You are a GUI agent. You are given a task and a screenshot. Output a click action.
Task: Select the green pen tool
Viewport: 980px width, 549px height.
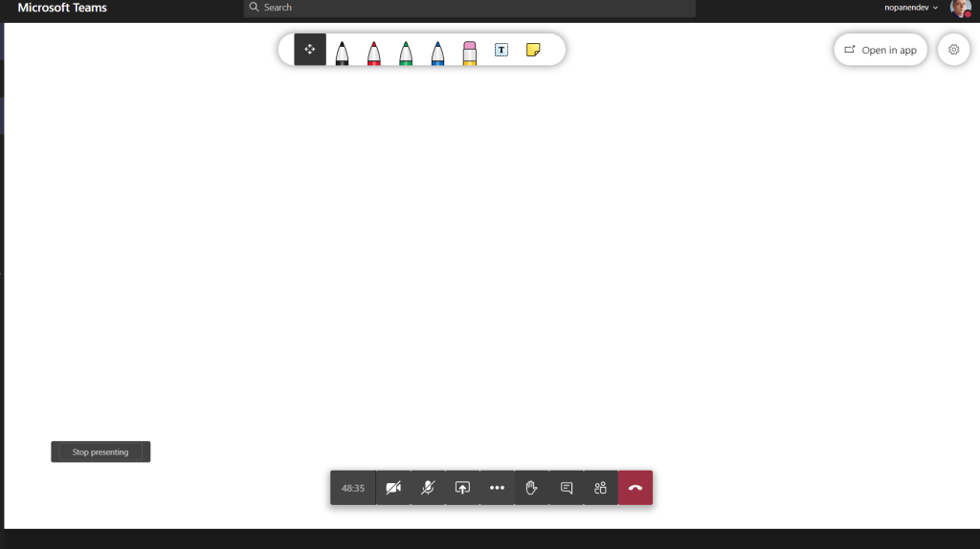point(406,52)
